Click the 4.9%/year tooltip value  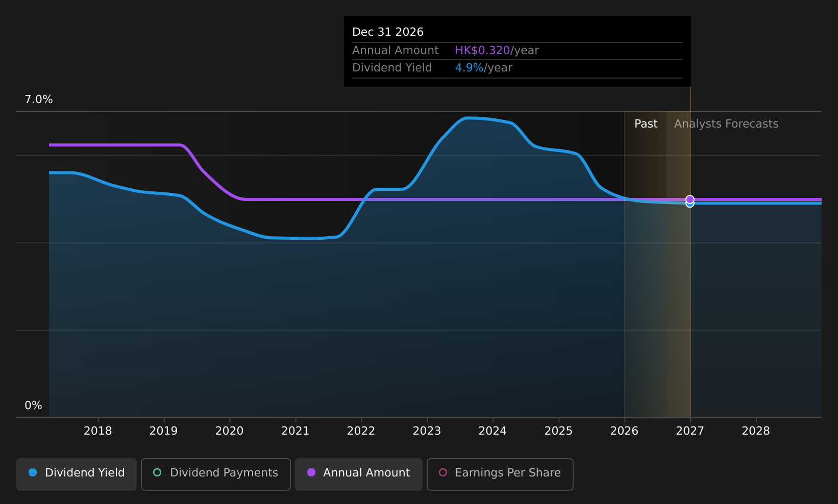[484, 68]
